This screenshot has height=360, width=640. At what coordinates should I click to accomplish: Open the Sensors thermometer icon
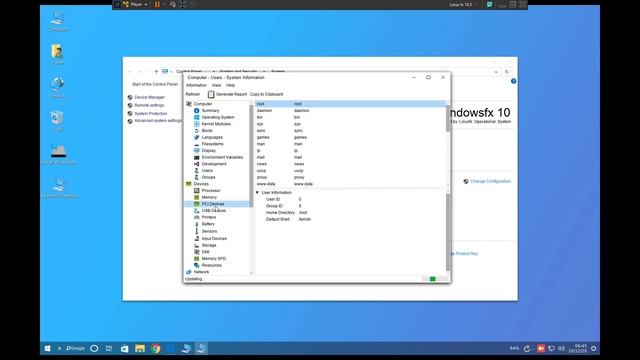[196, 231]
